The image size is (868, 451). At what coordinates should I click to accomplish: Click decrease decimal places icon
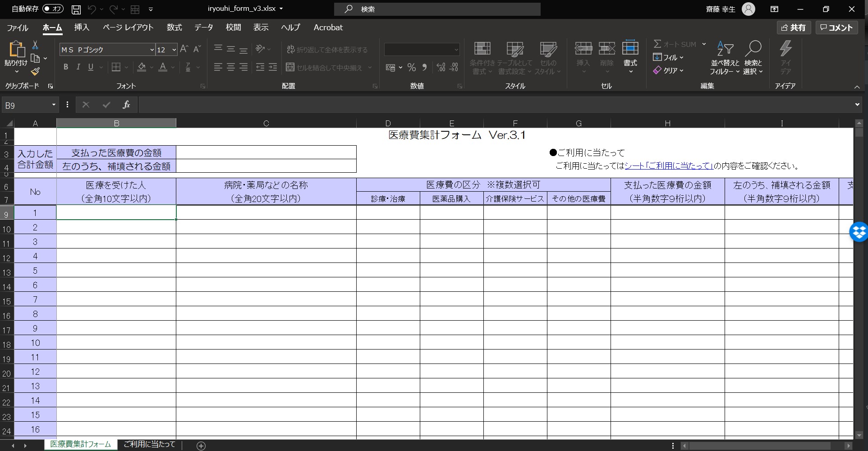454,67
